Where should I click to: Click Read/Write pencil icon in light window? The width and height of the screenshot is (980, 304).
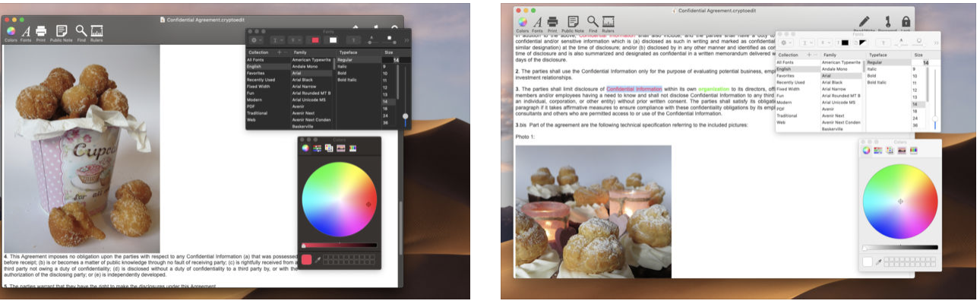[x=863, y=21]
